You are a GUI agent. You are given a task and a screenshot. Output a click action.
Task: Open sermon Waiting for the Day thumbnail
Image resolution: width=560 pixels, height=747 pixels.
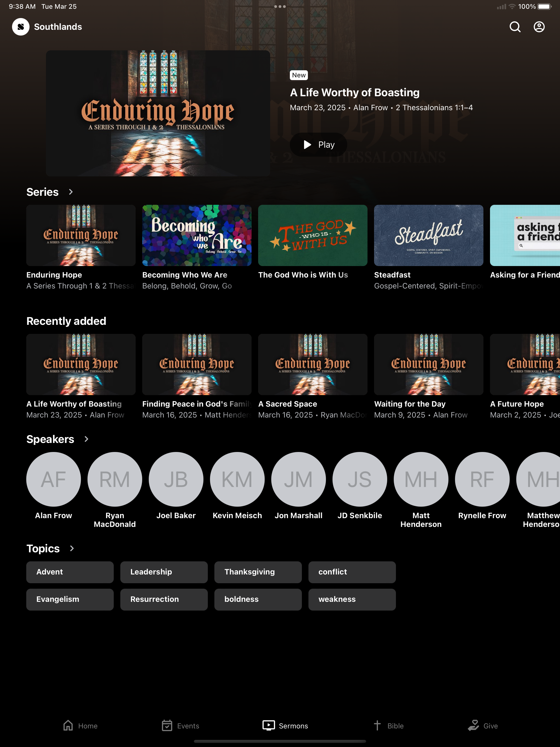428,364
